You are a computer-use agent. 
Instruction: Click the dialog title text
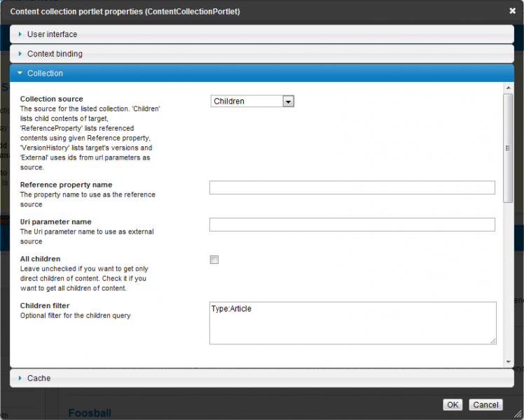(125, 11)
